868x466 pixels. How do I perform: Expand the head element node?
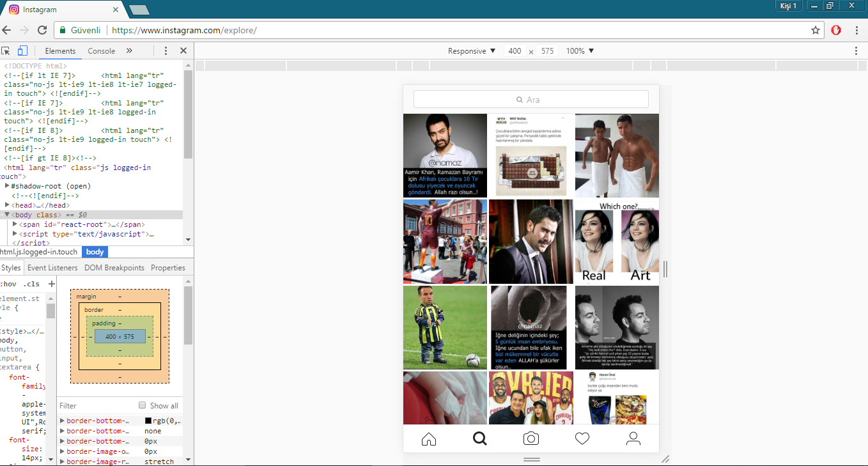(x=7, y=205)
